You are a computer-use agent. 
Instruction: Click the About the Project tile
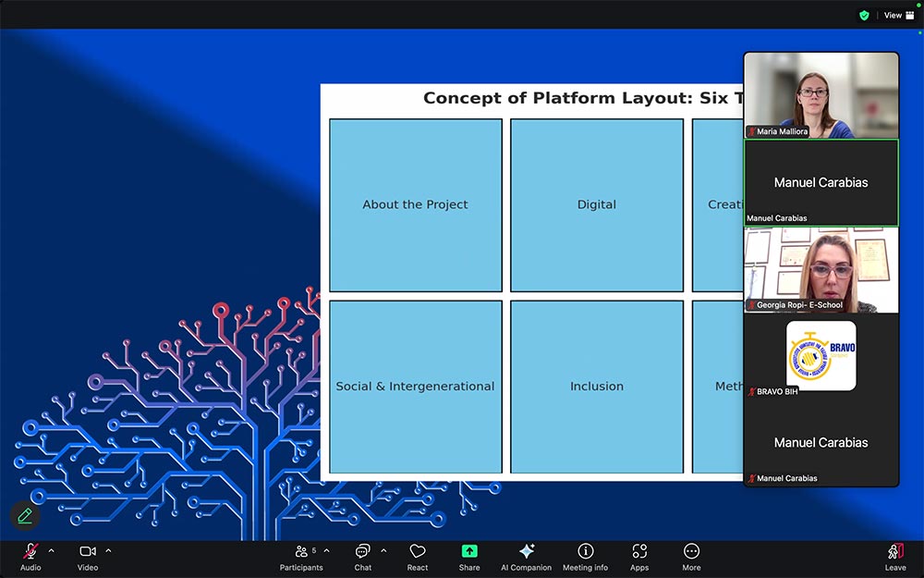pyautogui.click(x=415, y=204)
